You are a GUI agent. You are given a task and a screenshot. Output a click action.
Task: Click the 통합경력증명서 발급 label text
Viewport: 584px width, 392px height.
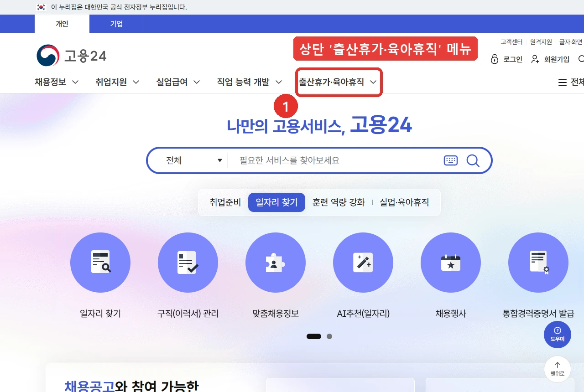tap(538, 314)
